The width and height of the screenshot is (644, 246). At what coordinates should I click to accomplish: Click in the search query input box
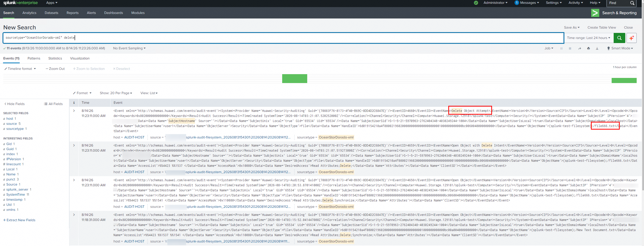pyautogui.click(x=283, y=38)
